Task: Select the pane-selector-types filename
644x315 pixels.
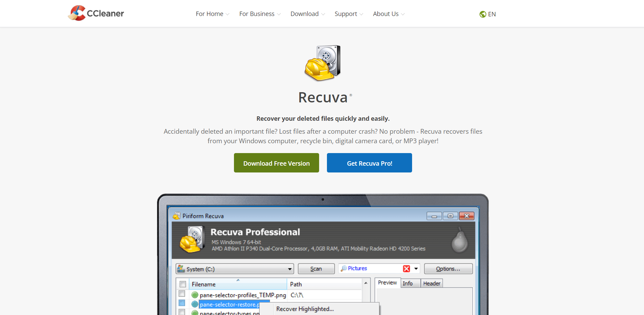Action: [230, 313]
